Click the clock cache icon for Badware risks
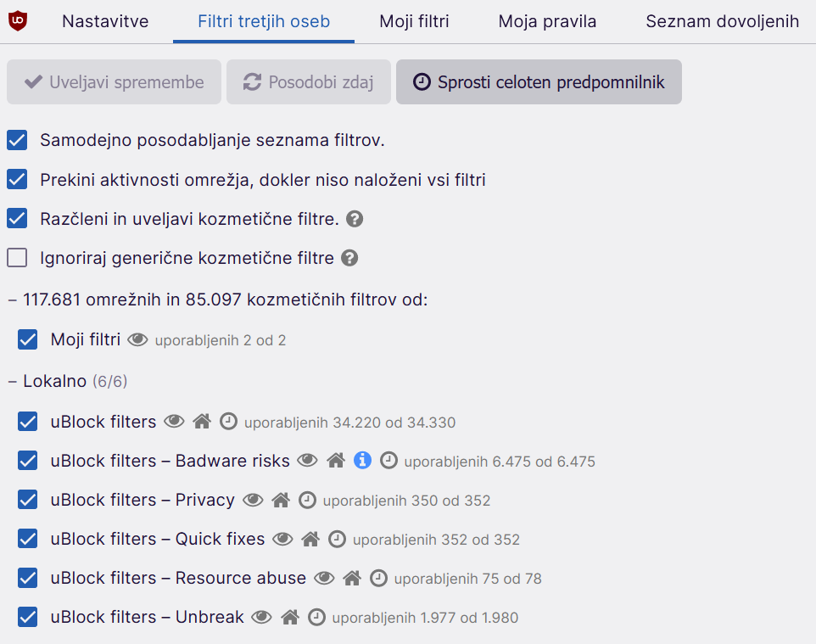The width and height of the screenshot is (816, 644). tap(388, 460)
